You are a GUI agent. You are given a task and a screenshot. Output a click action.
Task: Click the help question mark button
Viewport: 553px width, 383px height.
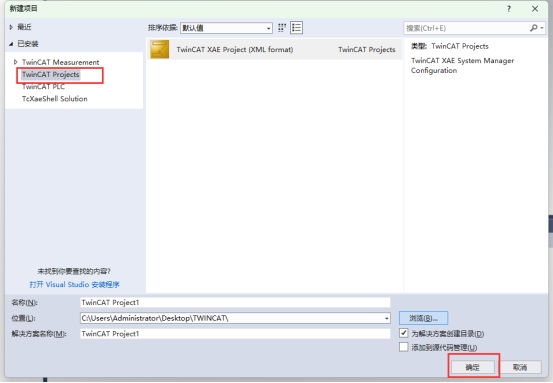509,9
